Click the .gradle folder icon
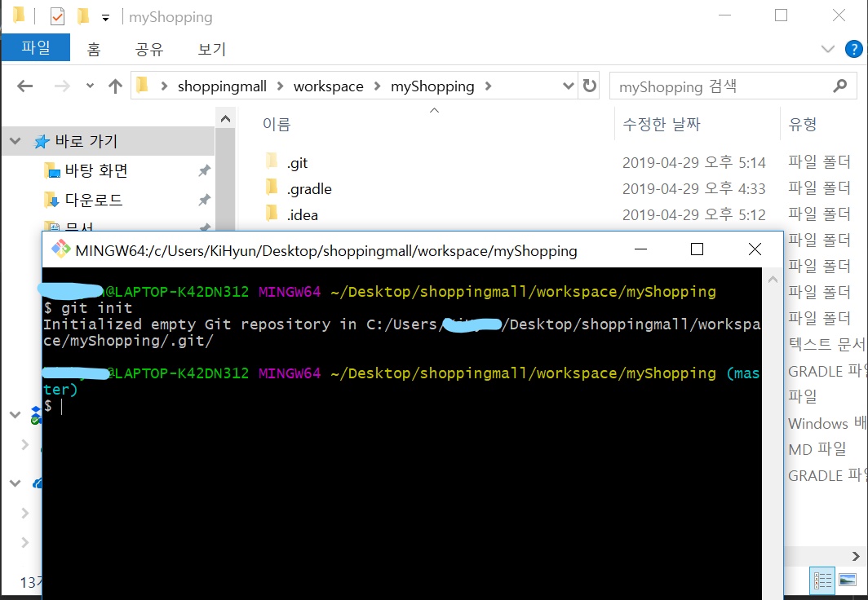868x600 pixels. pyautogui.click(x=271, y=187)
